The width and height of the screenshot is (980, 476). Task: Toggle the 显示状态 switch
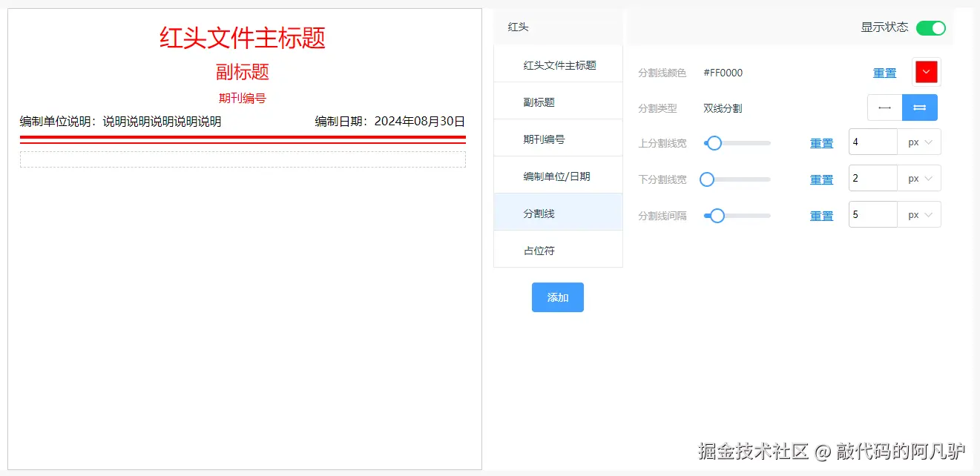click(931, 28)
